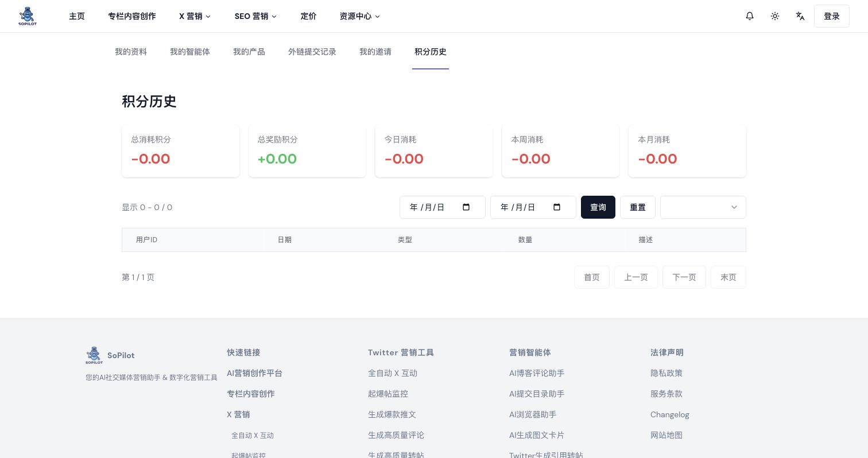Viewport: 868px width, 458px height.
Task: Open footer link 生成爆款推文
Action: pyautogui.click(x=392, y=414)
